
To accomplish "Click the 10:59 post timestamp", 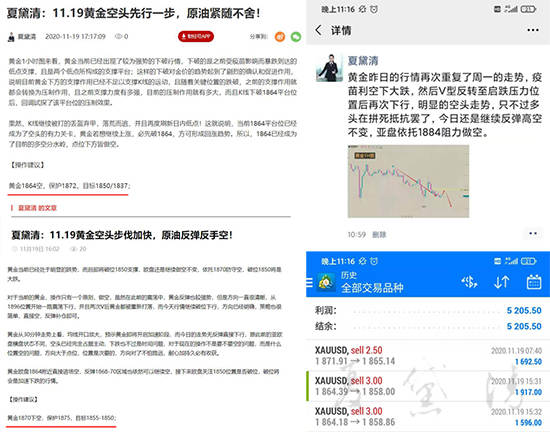I will point(356,235).
